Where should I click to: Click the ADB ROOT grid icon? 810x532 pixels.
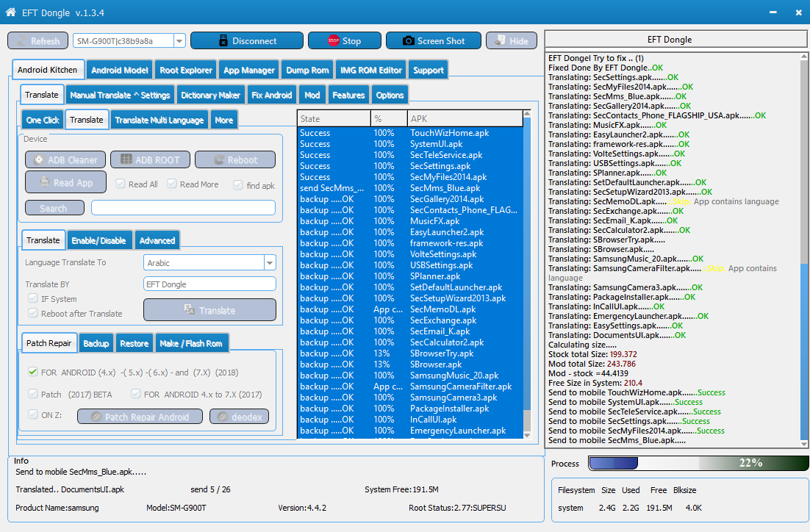[x=126, y=159]
